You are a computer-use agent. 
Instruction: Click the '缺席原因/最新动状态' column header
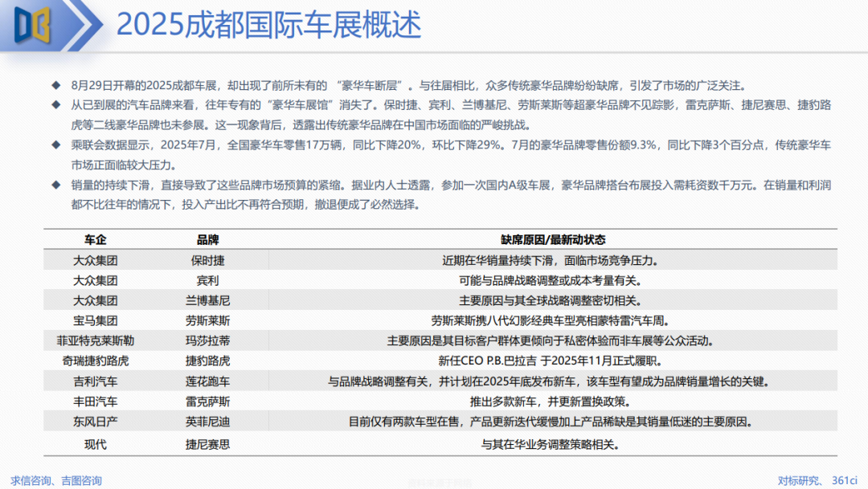tap(552, 239)
